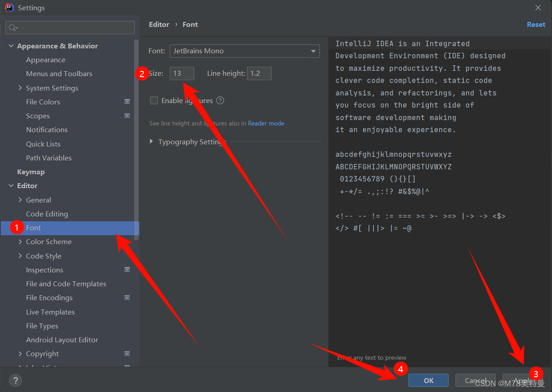Collapse Appearance & Behavior tree node
Screen dimensions: 552x392
tap(11, 46)
